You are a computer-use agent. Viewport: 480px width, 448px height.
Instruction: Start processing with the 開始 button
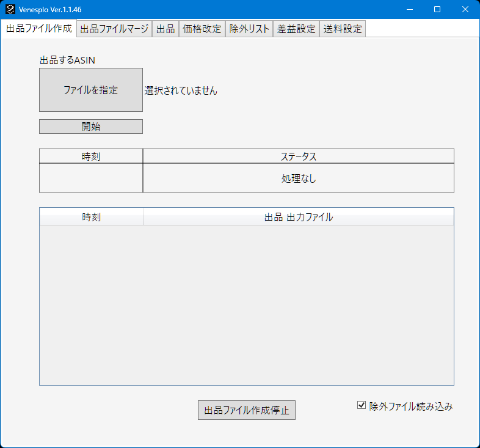pyautogui.click(x=91, y=127)
